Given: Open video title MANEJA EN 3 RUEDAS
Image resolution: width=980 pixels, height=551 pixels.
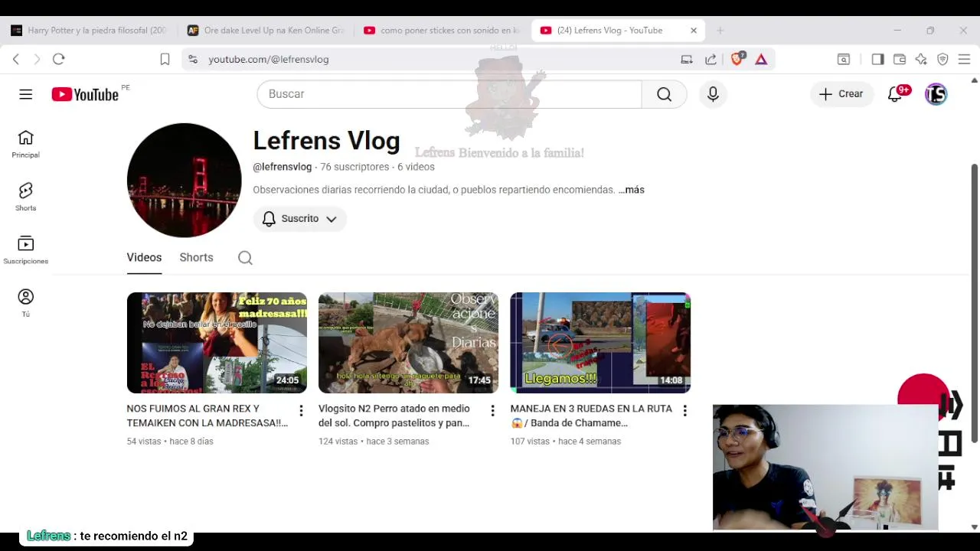Looking at the screenshot, I should point(591,416).
